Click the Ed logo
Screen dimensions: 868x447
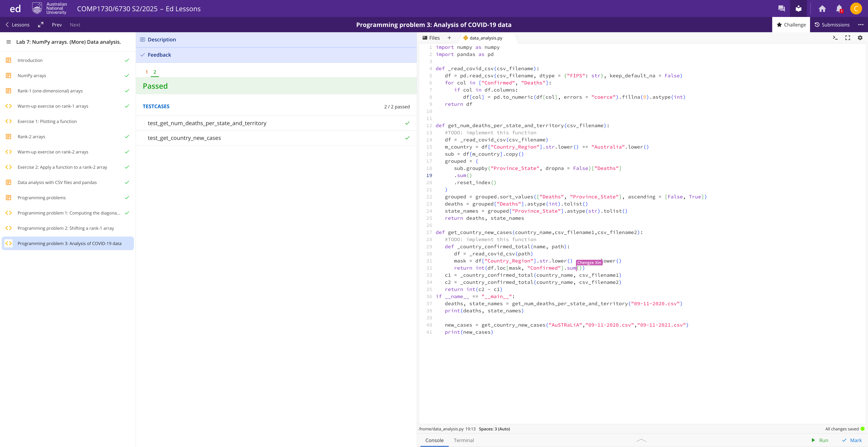pos(15,8)
